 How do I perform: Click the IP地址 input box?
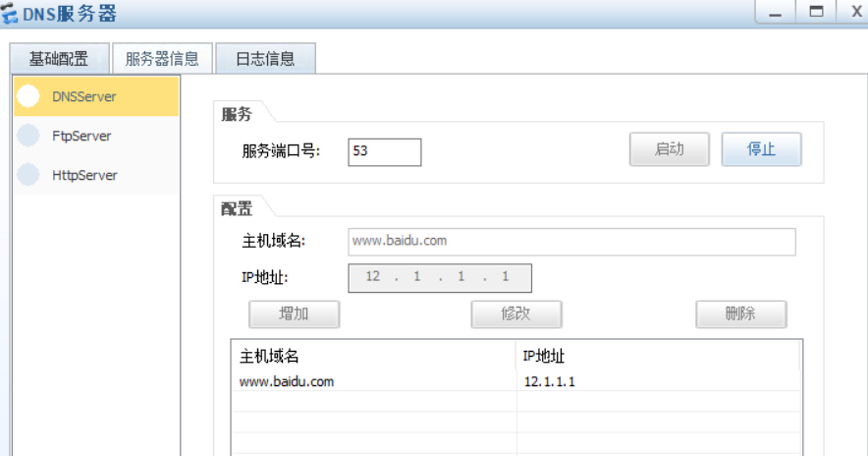pos(440,277)
